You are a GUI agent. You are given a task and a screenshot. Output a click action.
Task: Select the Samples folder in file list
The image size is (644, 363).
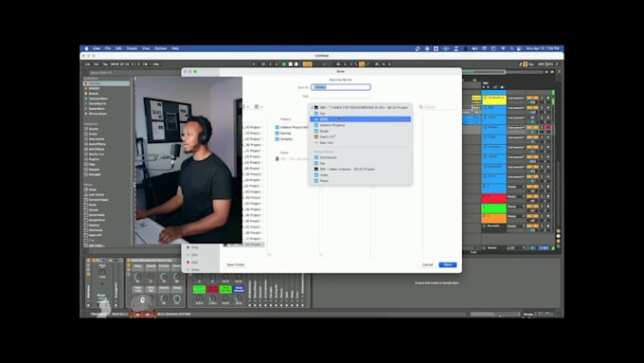[284, 139]
